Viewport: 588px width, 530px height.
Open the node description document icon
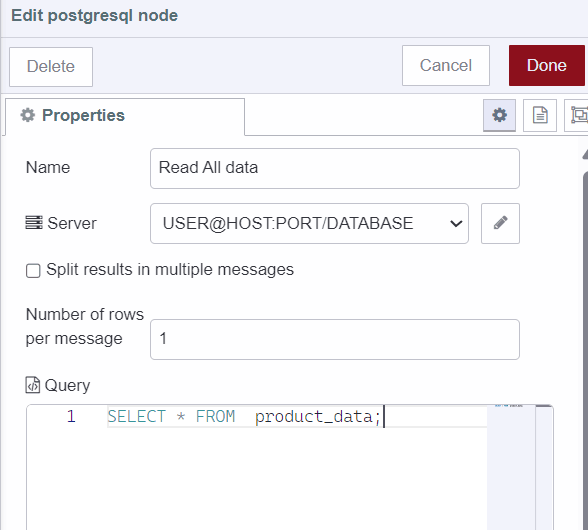(x=540, y=115)
